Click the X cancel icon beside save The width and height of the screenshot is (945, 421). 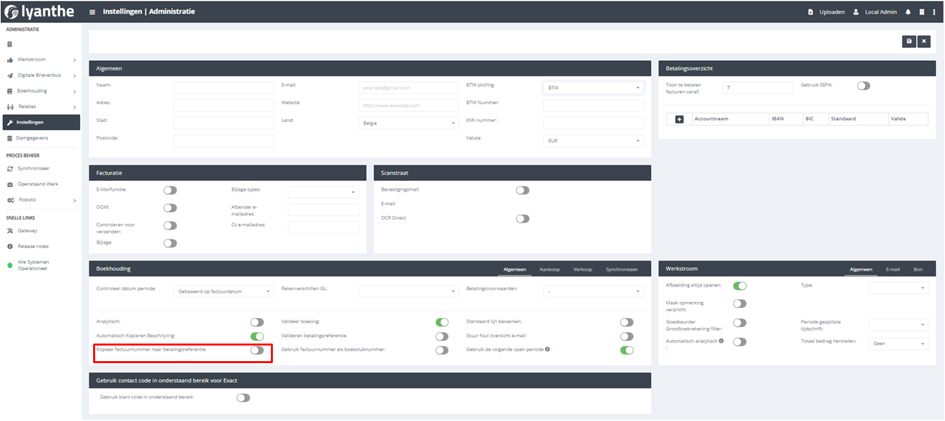coord(924,41)
